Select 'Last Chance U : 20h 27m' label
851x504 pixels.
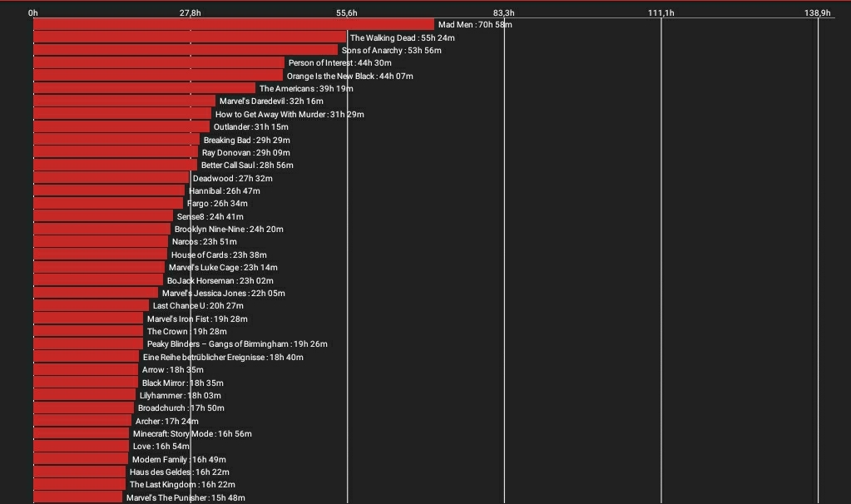point(198,306)
